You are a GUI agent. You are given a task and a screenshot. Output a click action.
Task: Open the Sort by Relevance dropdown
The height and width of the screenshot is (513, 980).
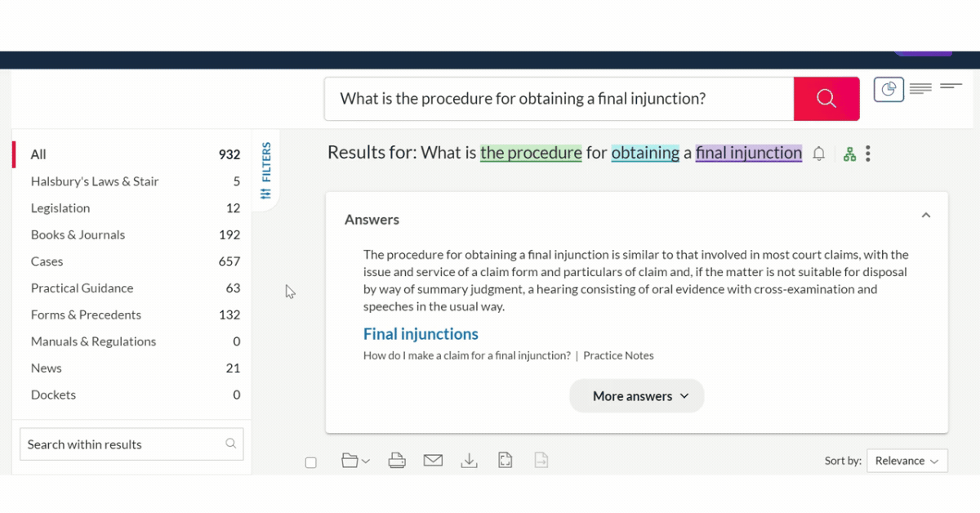(x=906, y=461)
